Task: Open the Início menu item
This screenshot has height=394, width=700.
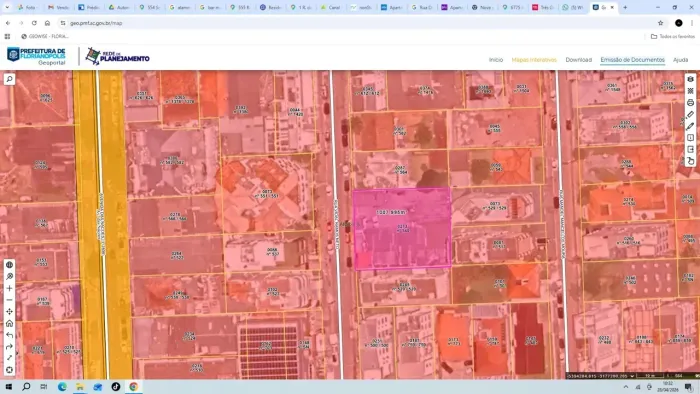Action: click(496, 60)
